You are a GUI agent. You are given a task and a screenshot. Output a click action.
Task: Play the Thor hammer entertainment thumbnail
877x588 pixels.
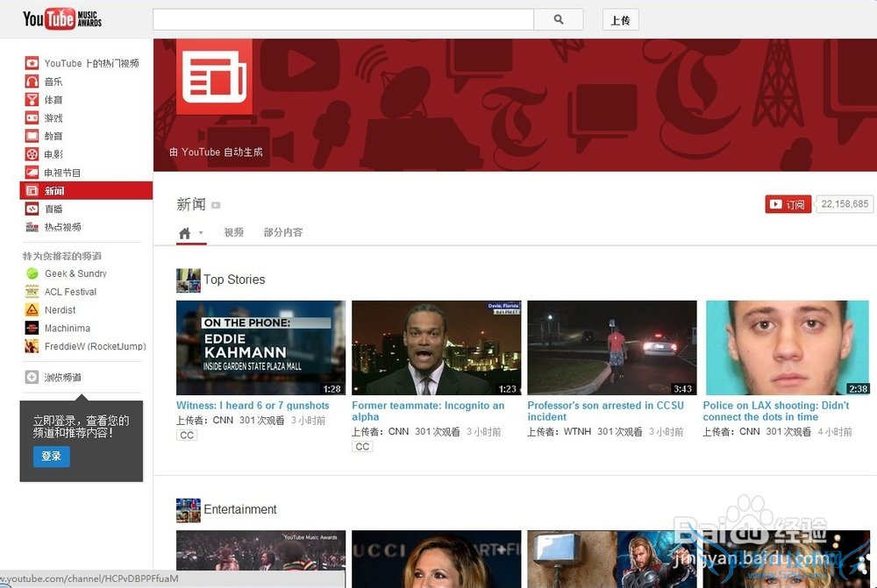[612, 559]
